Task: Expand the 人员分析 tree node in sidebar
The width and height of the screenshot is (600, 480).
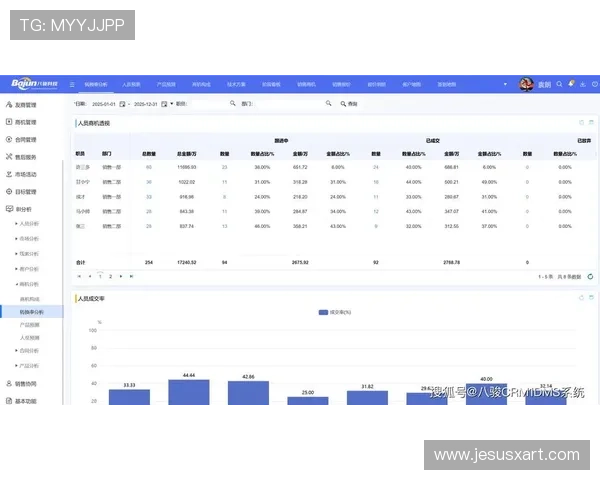Action: pyautogui.click(x=31, y=226)
